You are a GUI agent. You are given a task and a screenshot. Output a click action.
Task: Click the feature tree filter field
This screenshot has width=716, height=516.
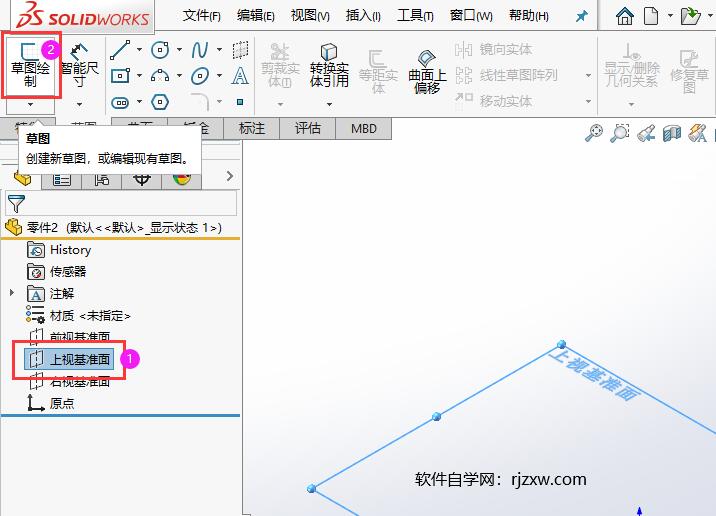click(121, 203)
